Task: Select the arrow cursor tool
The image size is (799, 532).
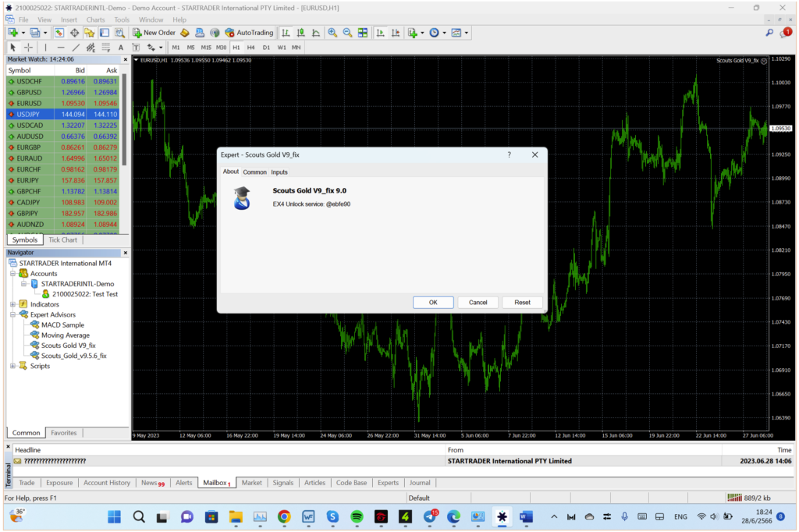Action: (13, 48)
